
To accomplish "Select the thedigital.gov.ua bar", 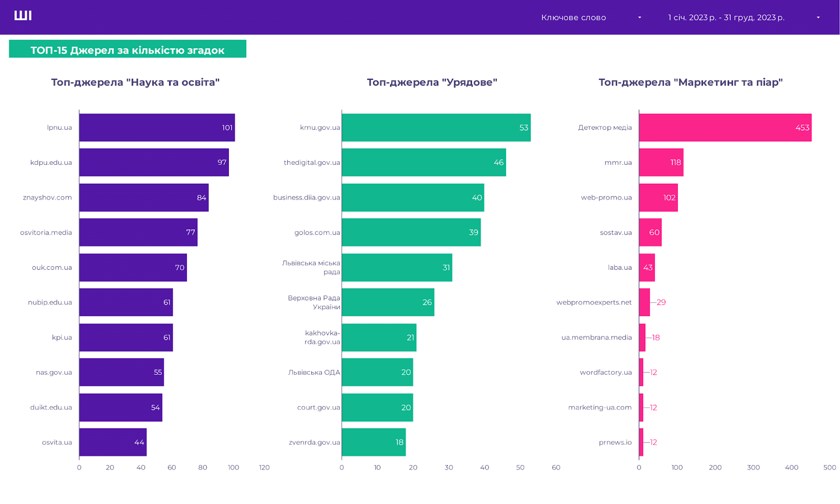I will pyautogui.click(x=424, y=162).
